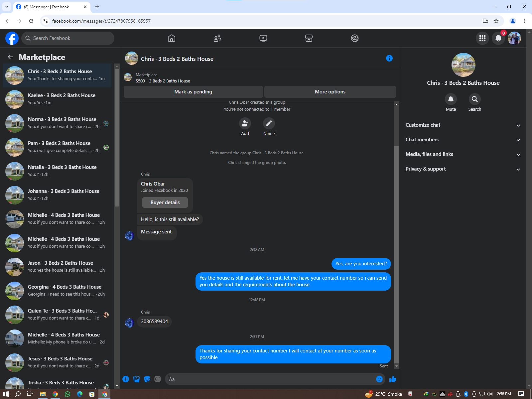Go to Facebook Home feed icon
The image size is (532, 399).
pyautogui.click(x=172, y=38)
